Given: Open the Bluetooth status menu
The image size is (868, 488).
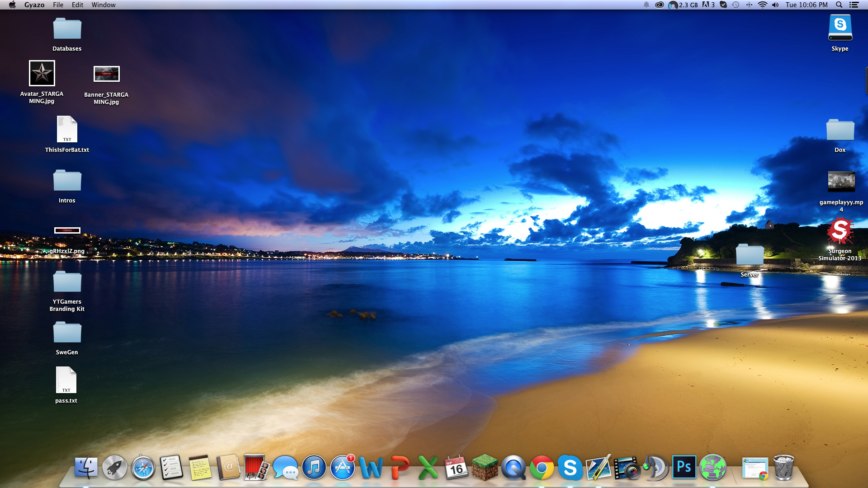Looking at the screenshot, I should click(x=749, y=5).
